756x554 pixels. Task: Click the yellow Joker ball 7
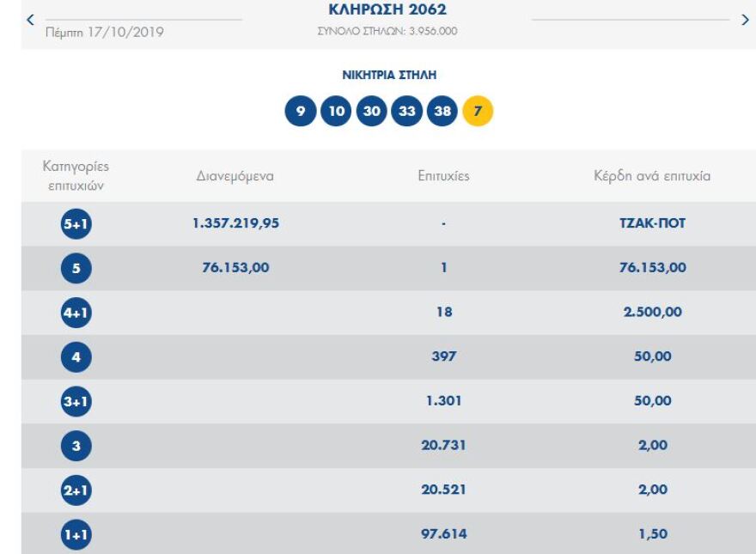pyautogui.click(x=478, y=112)
